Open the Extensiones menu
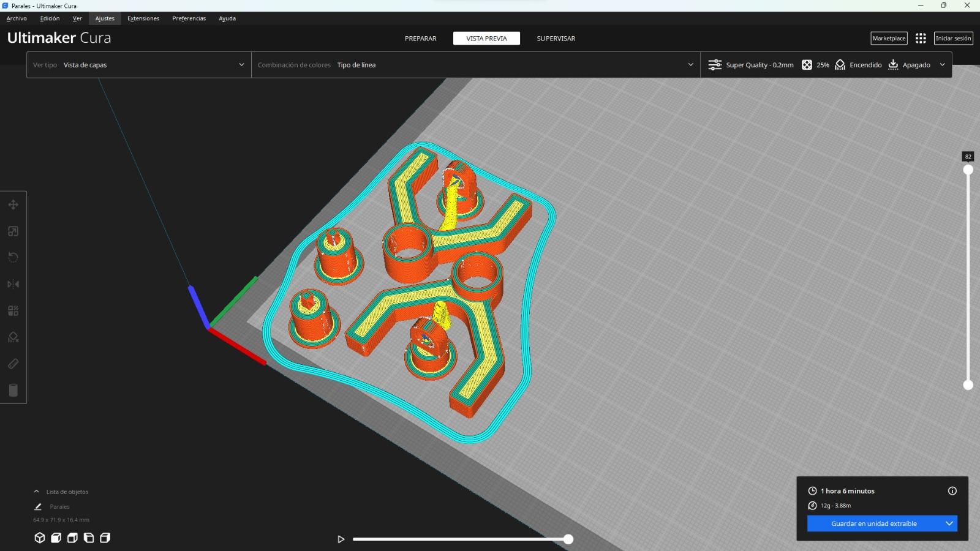This screenshot has width=980, height=551. coord(143,18)
